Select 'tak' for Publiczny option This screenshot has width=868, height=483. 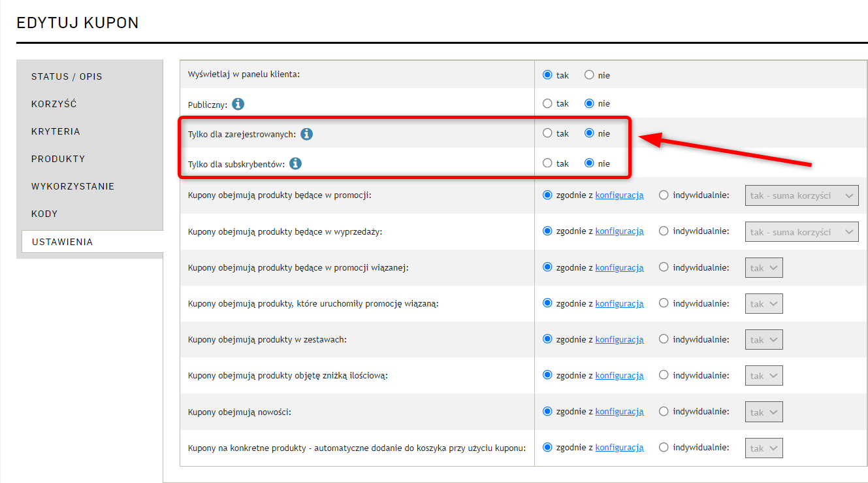(547, 103)
